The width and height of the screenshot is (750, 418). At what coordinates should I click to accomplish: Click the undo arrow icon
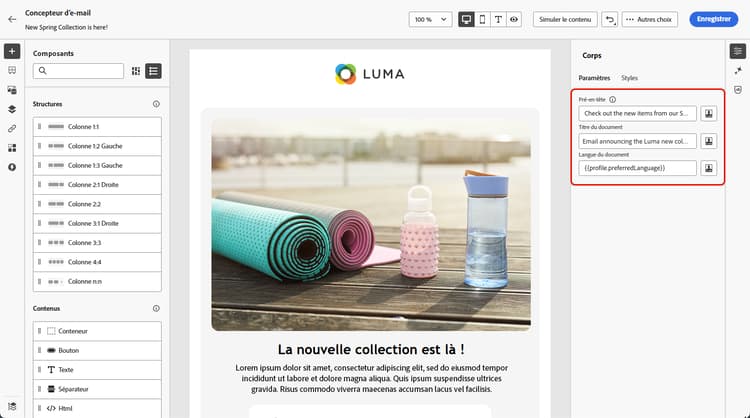coord(609,20)
